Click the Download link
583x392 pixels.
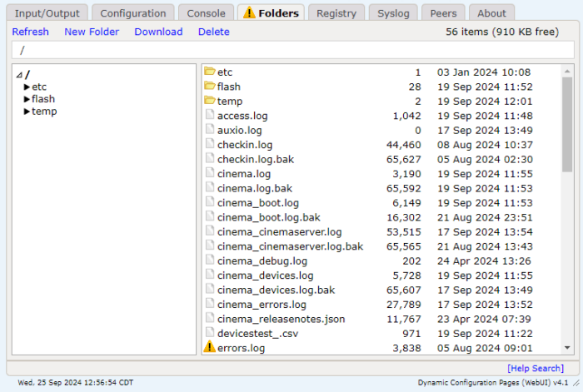158,32
